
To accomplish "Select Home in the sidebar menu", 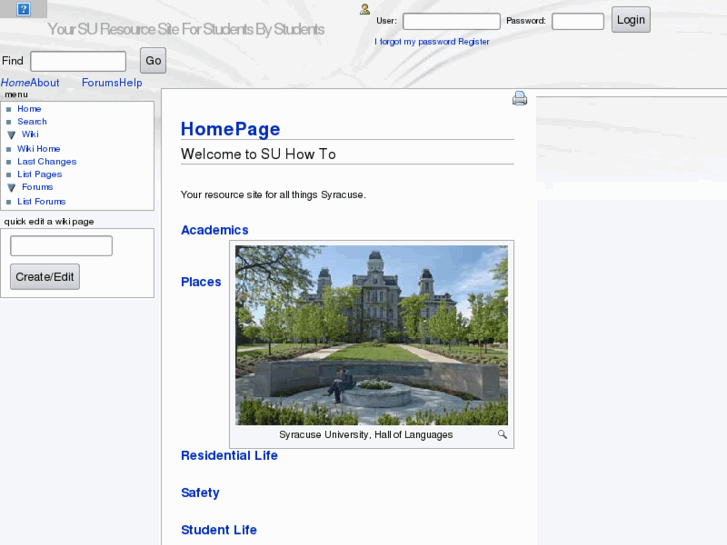I will pyautogui.click(x=29, y=109).
